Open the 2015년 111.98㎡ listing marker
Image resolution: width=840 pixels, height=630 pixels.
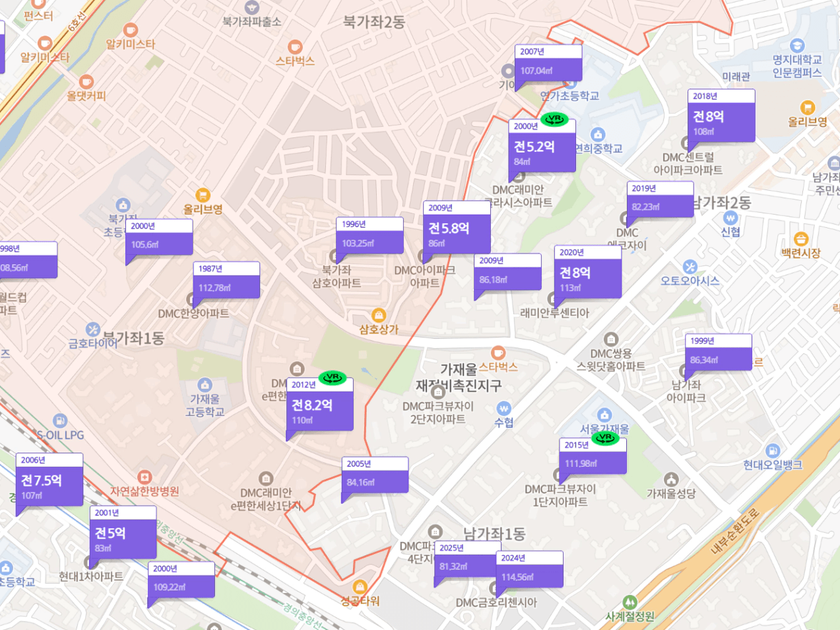click(x=593, y=457)
